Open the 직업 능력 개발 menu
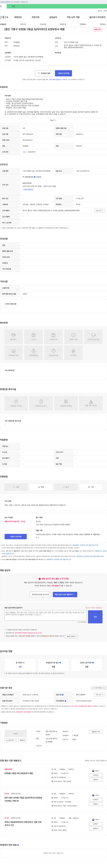 (73, 17)
